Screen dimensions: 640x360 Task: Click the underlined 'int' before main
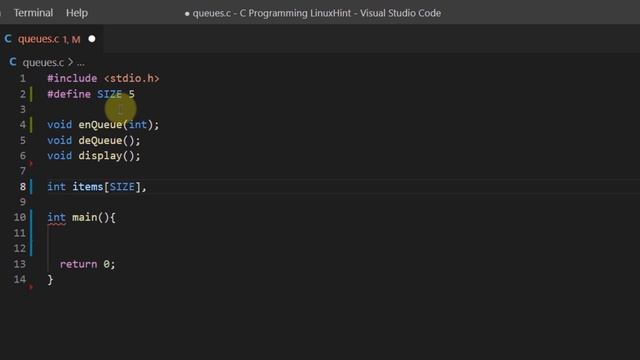(x=56, y=218)
